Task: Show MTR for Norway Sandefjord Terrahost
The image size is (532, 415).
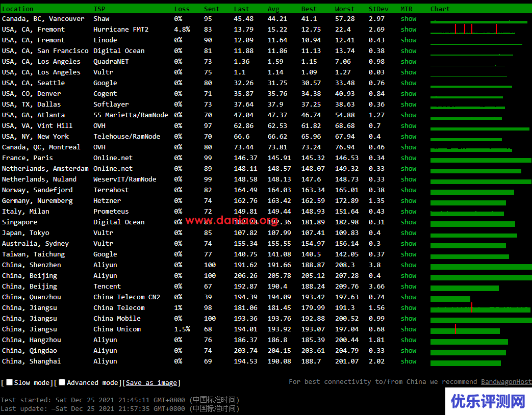Action: point(409,190)
